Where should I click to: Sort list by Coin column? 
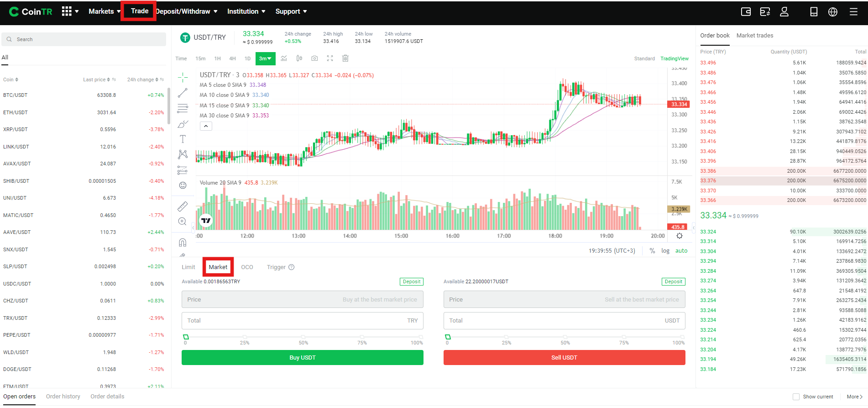[11, 79]
